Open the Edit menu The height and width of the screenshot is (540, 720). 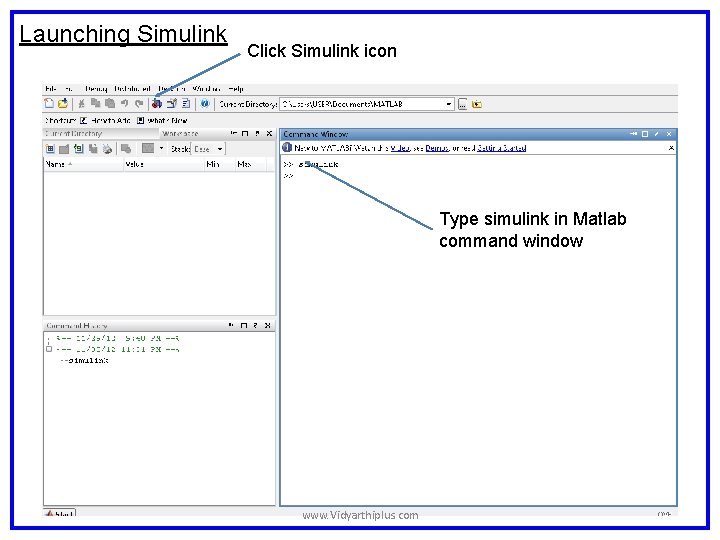coord(68,88)
